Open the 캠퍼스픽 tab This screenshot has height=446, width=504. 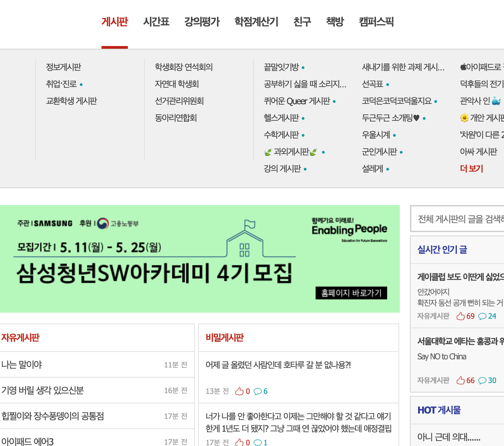(376, 22)
